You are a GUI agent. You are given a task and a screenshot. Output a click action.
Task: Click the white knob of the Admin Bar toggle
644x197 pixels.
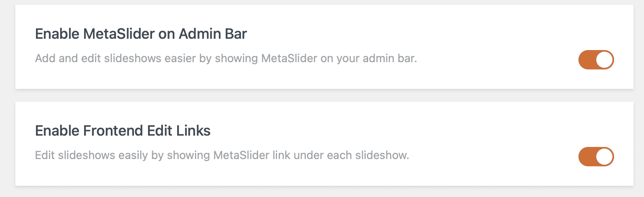(604, 60)
